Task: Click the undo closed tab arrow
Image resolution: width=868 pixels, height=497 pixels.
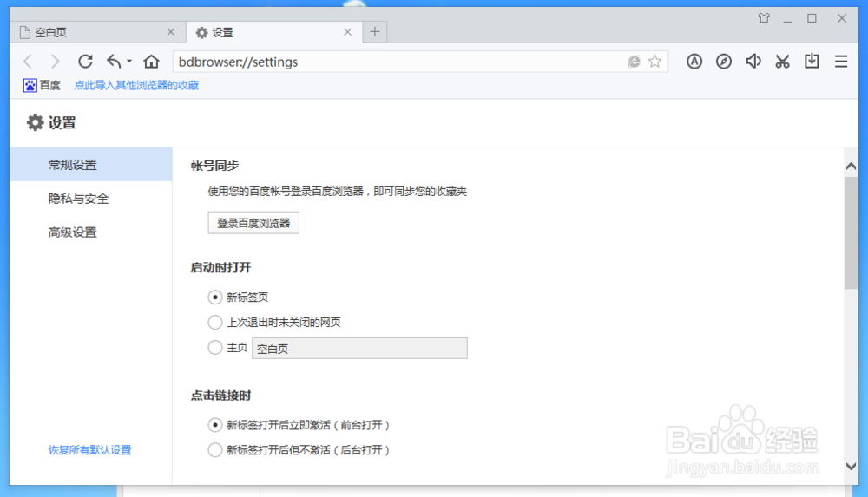Action: [x=114, y=62]
